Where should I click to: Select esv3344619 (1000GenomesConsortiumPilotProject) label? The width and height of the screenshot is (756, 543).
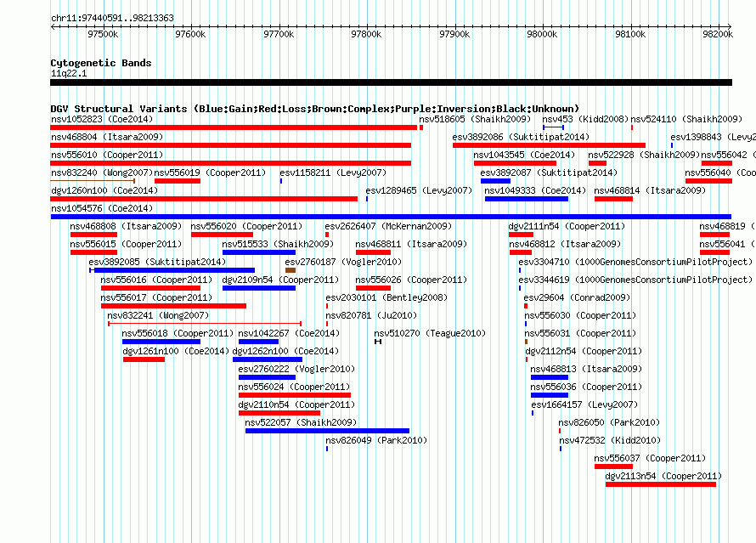[x=635, y=280]
